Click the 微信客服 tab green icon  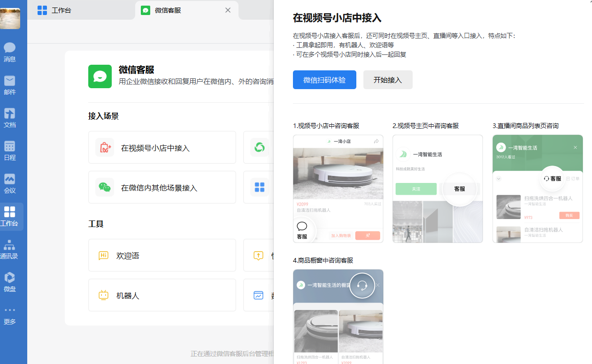pyautogui.click(x=146, y=10)
